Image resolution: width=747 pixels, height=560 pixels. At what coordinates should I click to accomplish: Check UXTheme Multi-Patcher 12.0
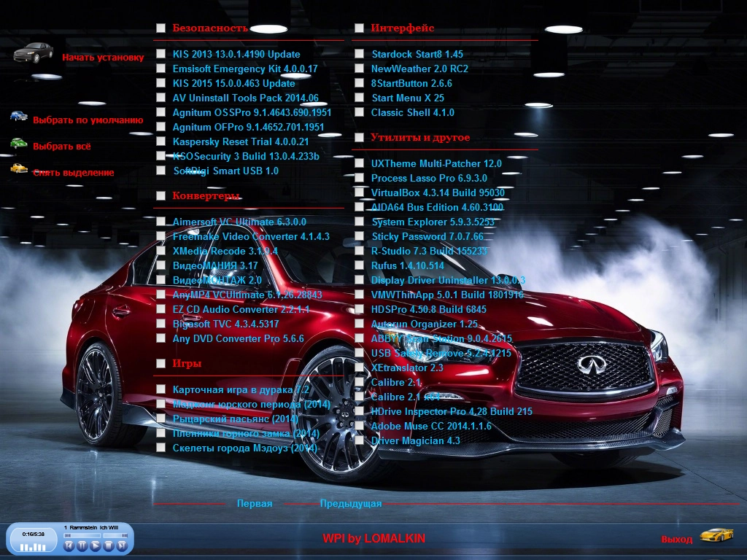pyautogui.click(x=359, y=163)
